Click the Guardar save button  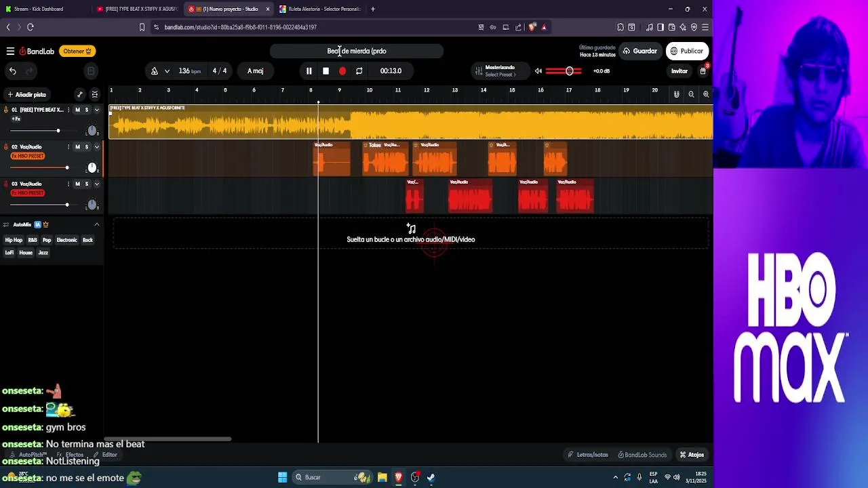point(639,51)
